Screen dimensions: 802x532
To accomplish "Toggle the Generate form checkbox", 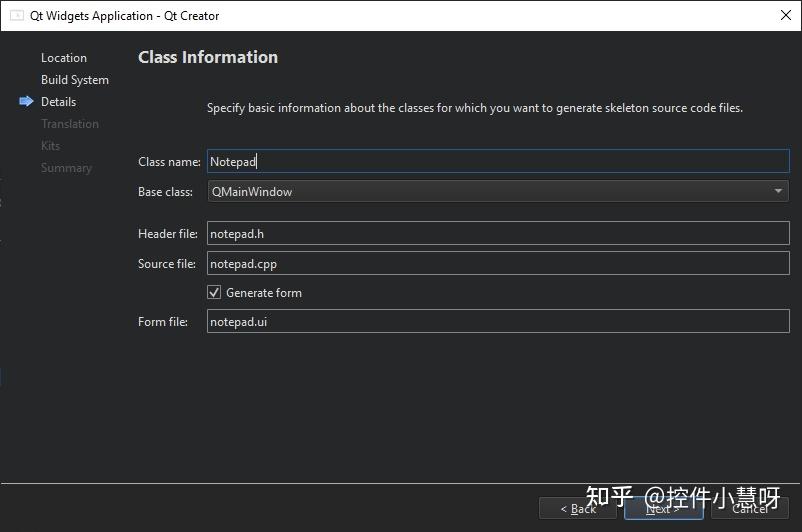I will click(214, 292).
